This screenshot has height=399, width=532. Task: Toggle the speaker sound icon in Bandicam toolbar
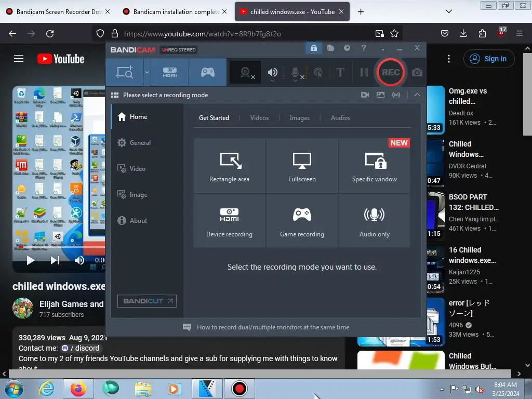pyautogui.click(x=272, y=72)
